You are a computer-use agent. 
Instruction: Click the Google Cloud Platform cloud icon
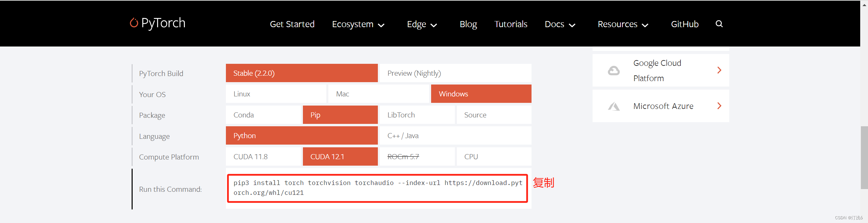(x=614, y=71)
